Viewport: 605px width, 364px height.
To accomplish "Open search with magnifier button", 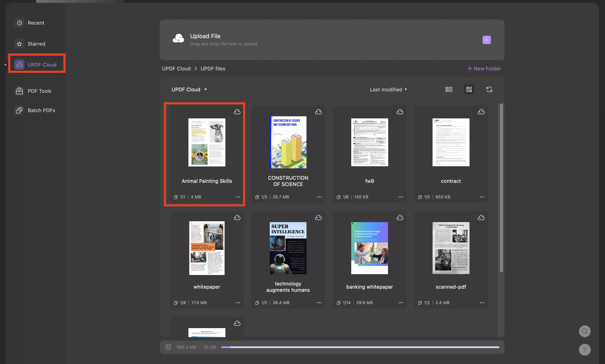I will (x=585, y=331).
